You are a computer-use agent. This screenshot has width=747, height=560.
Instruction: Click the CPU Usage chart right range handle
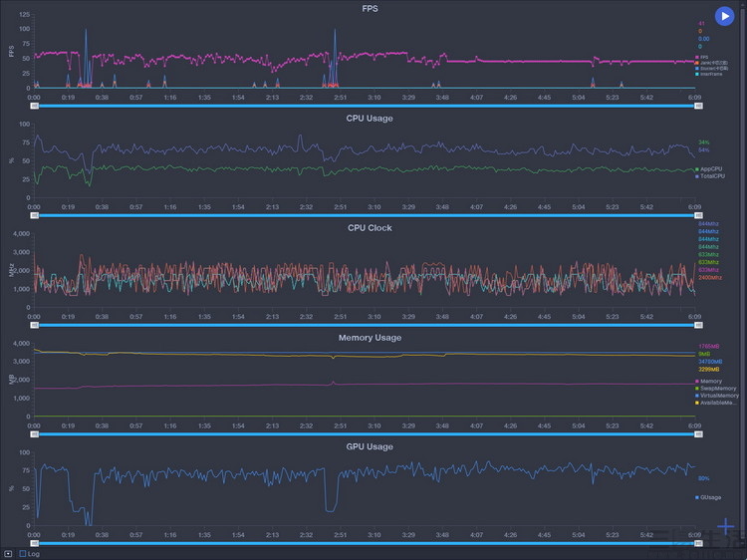(695, 214)
